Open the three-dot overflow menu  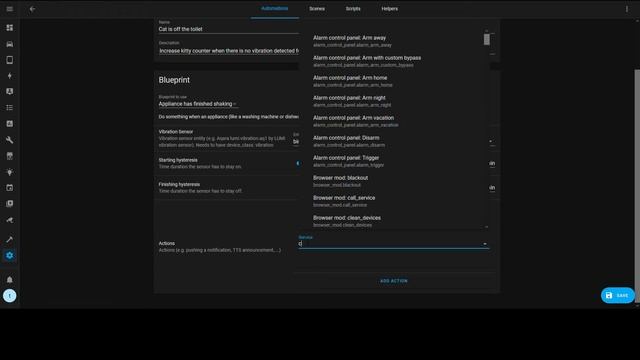[x=627, y=9]
